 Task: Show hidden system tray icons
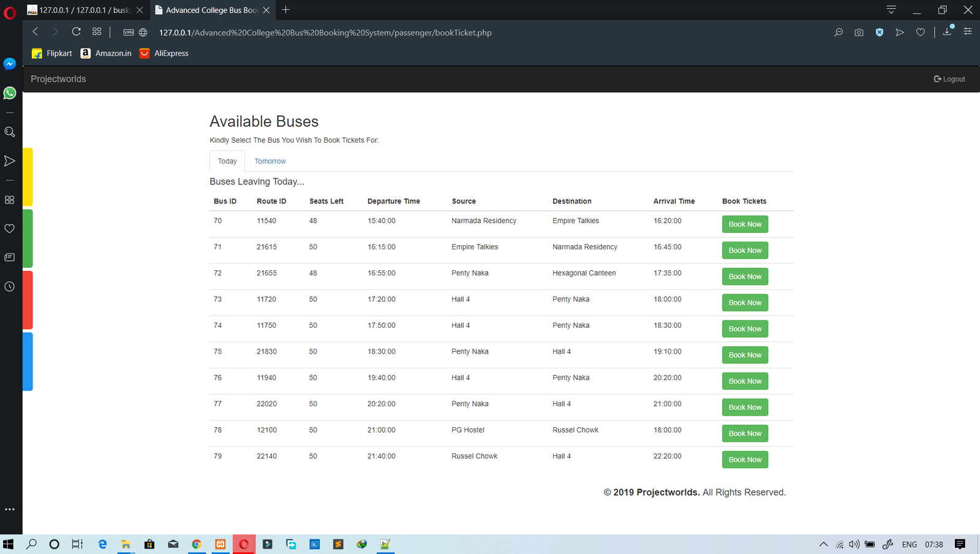click(x=823, y=544)
